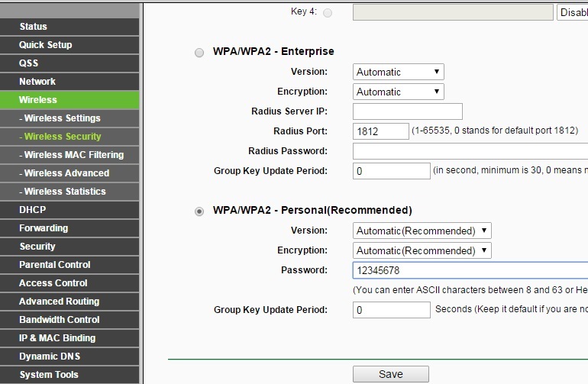View the Wireless Statistics page
Screen dimensions: 588x384
pyautogui.click(x=65, y=192)
